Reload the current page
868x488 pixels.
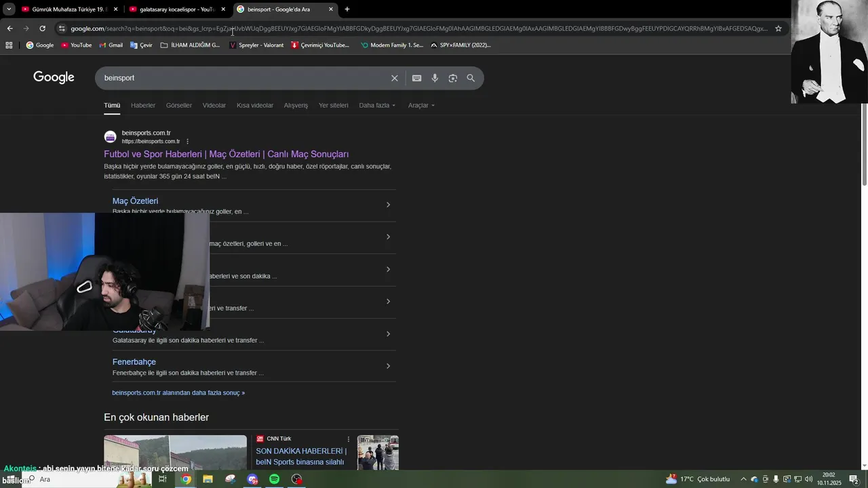tap(42, 28)
